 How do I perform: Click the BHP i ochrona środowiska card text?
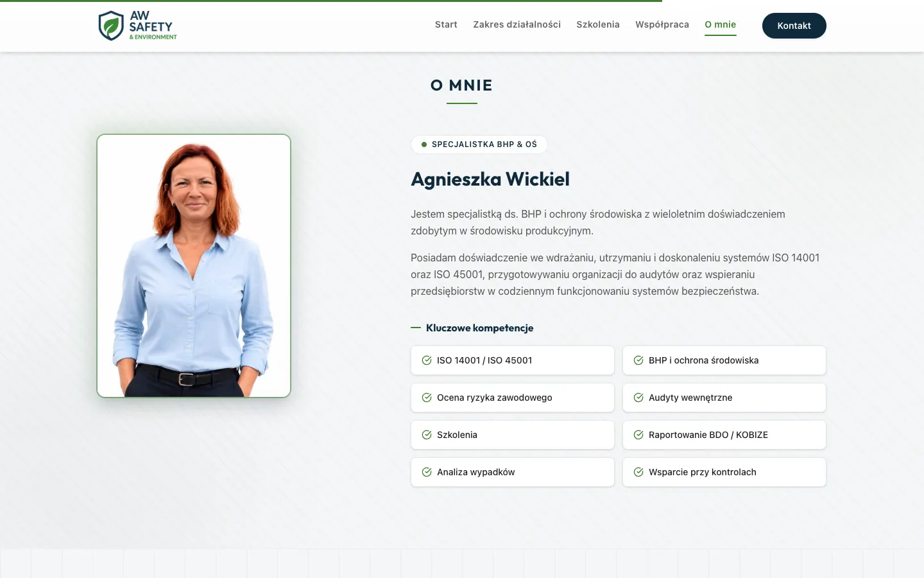[x=703, y=360]
